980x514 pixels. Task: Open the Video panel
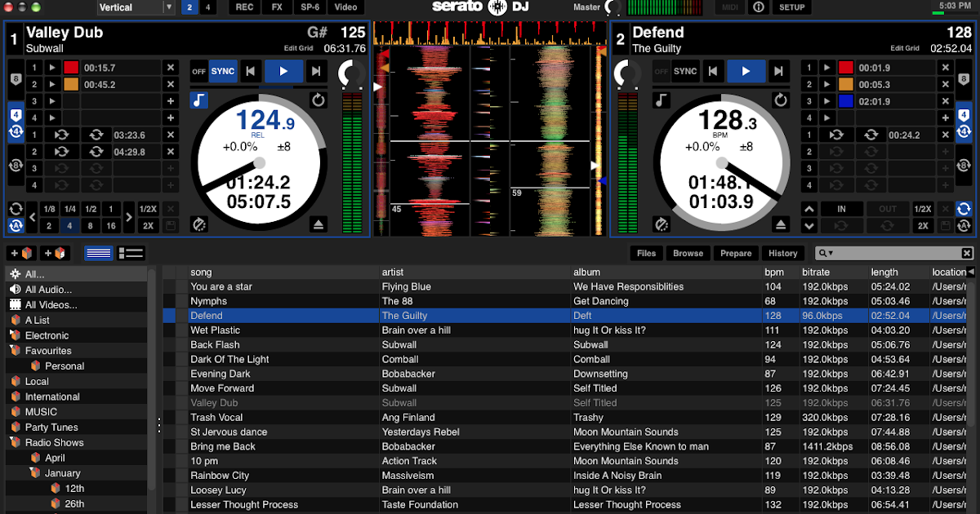click(x=345, y=7)
